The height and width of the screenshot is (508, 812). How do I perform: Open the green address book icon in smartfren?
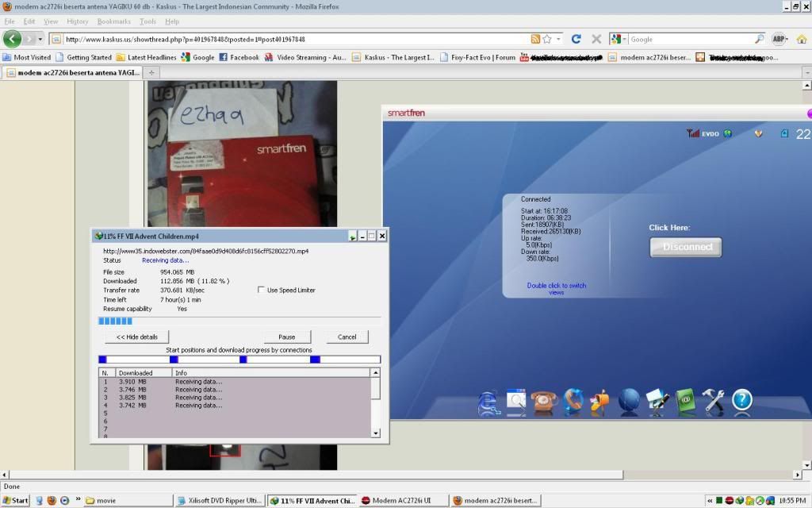[x=685, y=401]
